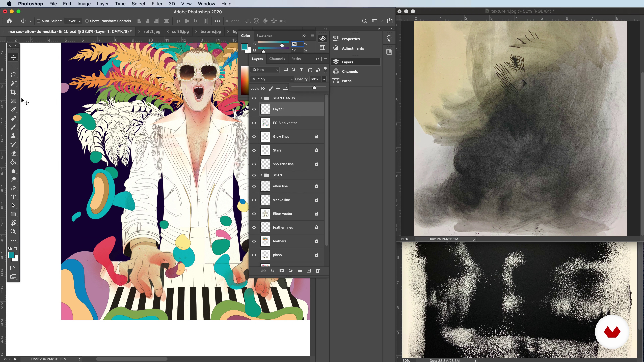Hide the FG Blob vector layer
Image resolution: width=644 pixels, height=362 pixels.
click(254, 123)
